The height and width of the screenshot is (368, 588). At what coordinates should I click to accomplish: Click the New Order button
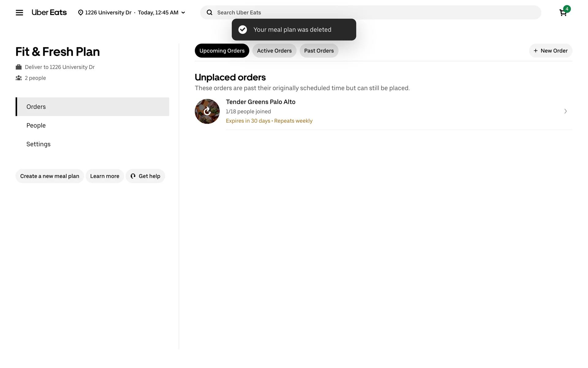550,51
